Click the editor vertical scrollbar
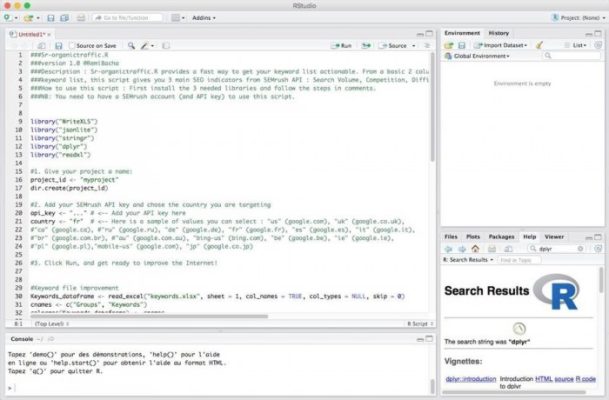Viewport: 609px width, 400px height. click(x=432, y=107)
